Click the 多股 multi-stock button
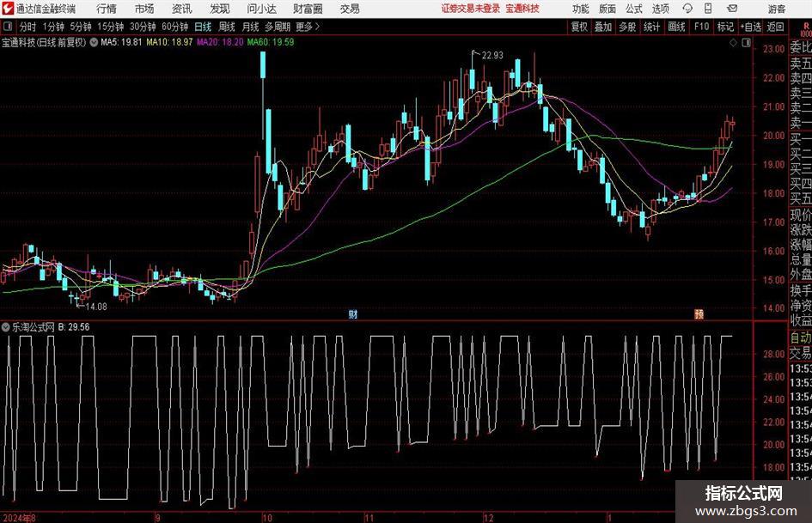812x523 pixels. click(x=627, y=27)
